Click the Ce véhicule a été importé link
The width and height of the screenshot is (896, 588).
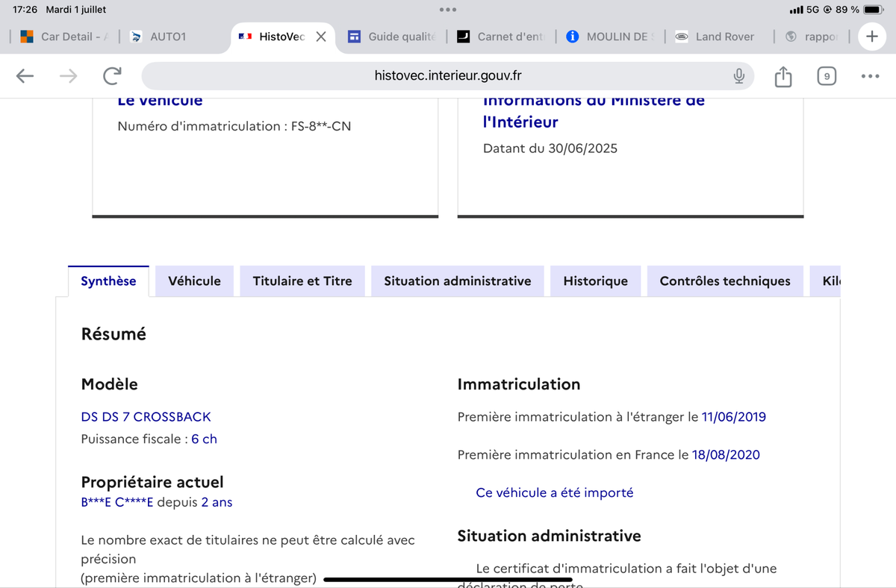click(x=554, y=492)
